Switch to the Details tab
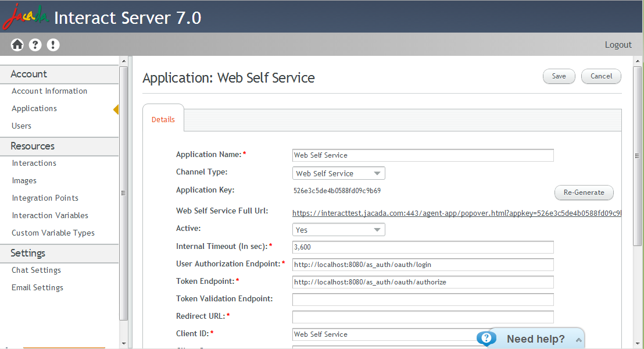Screen dimensions: 644x349 click(163, 120)
